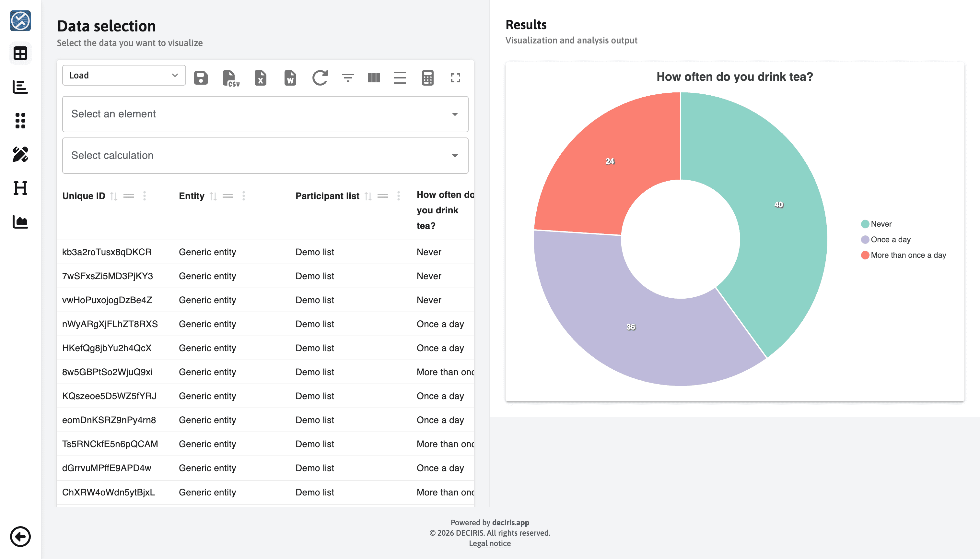Export data as CSV file
The image size is (980, 559).
(x=230, y=78)
